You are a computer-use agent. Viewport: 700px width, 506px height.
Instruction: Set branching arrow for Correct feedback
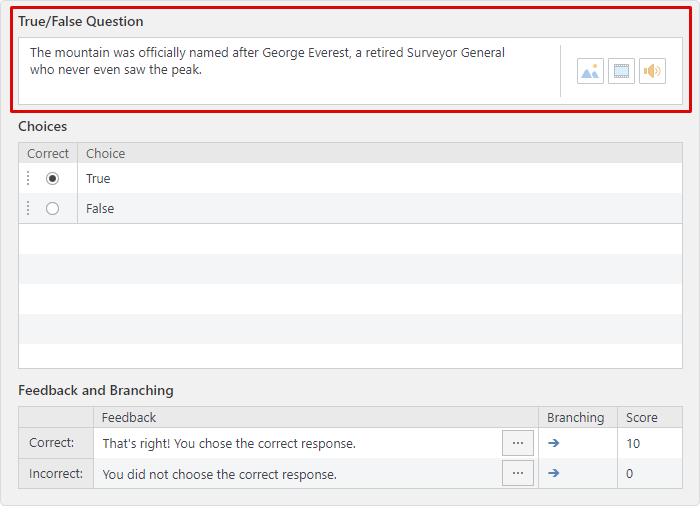pyautogui.click(x=554, y=443)
